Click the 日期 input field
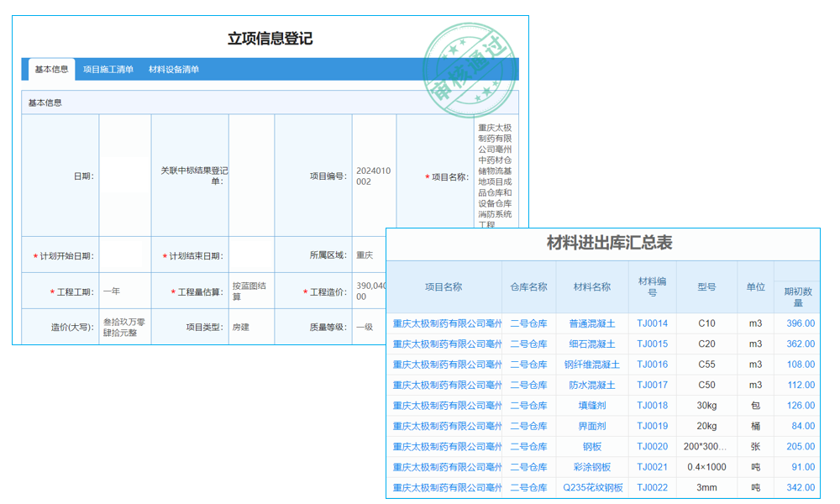Image resolution: width=840 pixels, height=504 pixels. (124, 174)
